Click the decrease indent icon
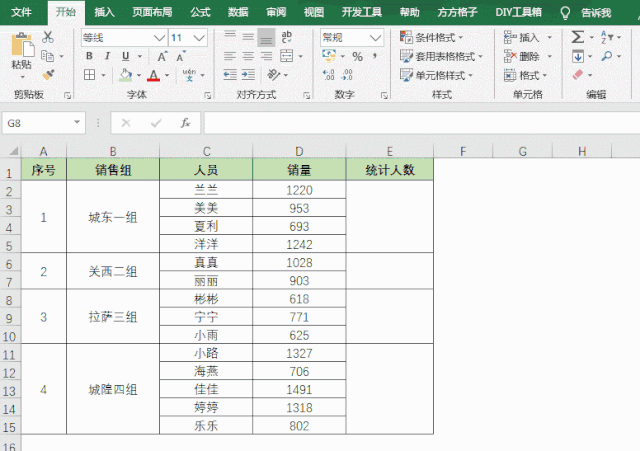The image size is (640, 451). point(230,75)
